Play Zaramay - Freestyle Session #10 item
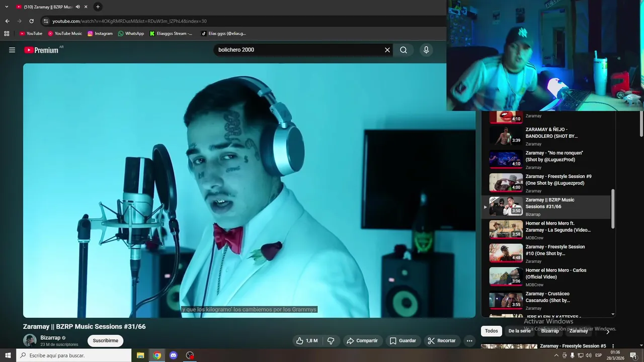The image size is (644, 362). tap(546, 254)
